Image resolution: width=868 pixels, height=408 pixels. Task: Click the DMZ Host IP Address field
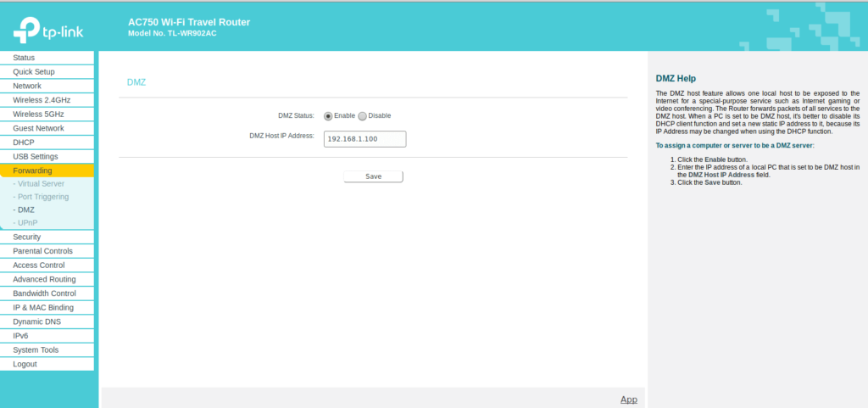364,139
